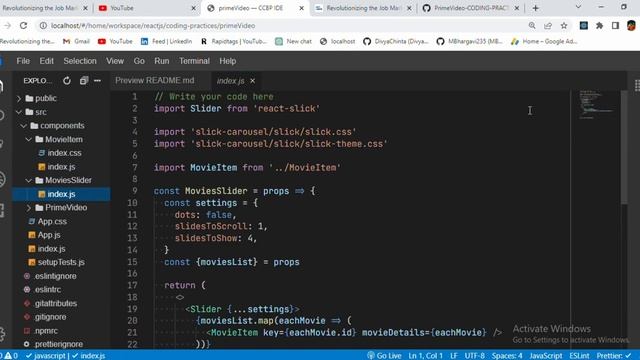The width and height of the screenshot is (640, 360).
Task: Open browser extensions puzzle icon
Action: click(600, 26)
